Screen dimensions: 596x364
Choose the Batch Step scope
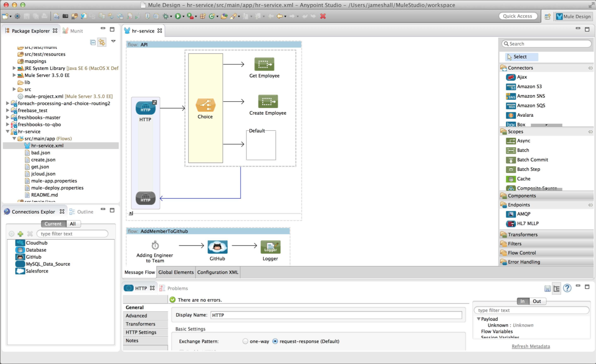point(523,169)
